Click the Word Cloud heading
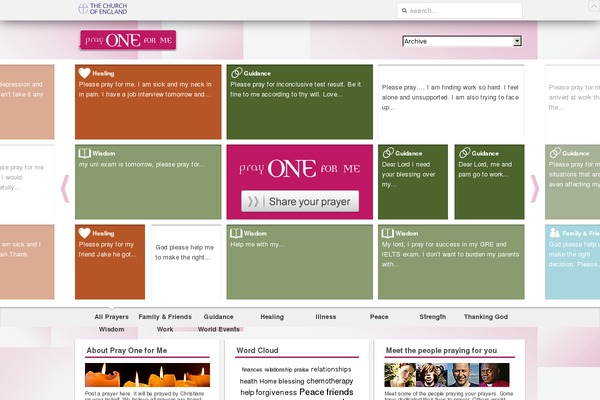Screen dimensions: 600x400 pos(257,350)
